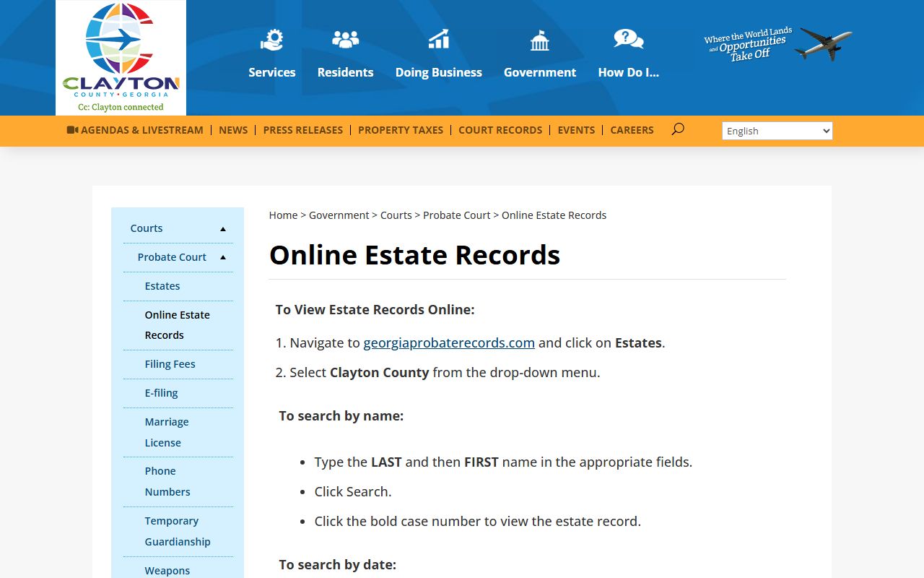The height and width of the screenshot is (578, 924).
Task: Click Probate Court in the breadcrumb
Action: click(457, 215)
